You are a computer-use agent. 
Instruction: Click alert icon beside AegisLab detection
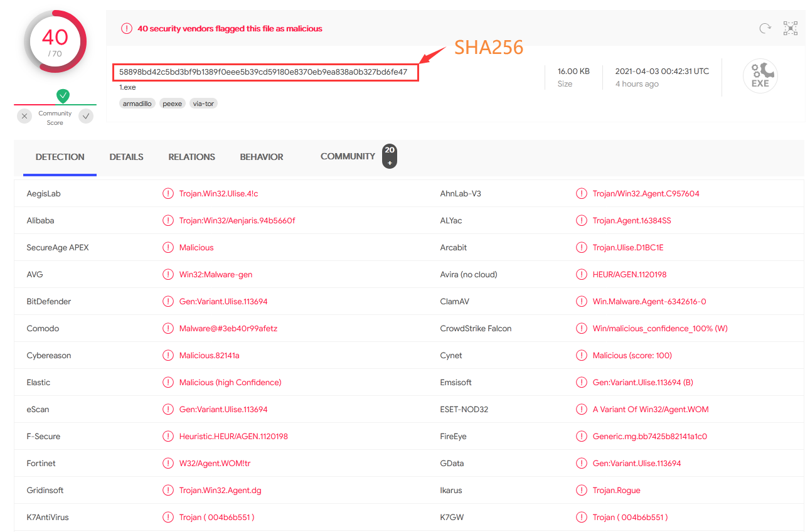coord(168,194)
